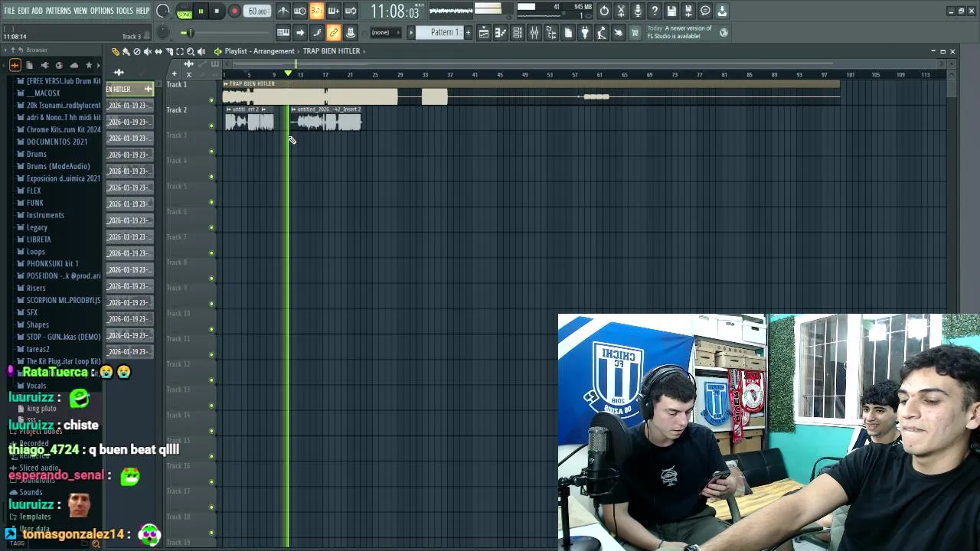The image size is (980, 551).
Task: Select the Delete tool in playlist toolbar
Action: pos(137,51)
